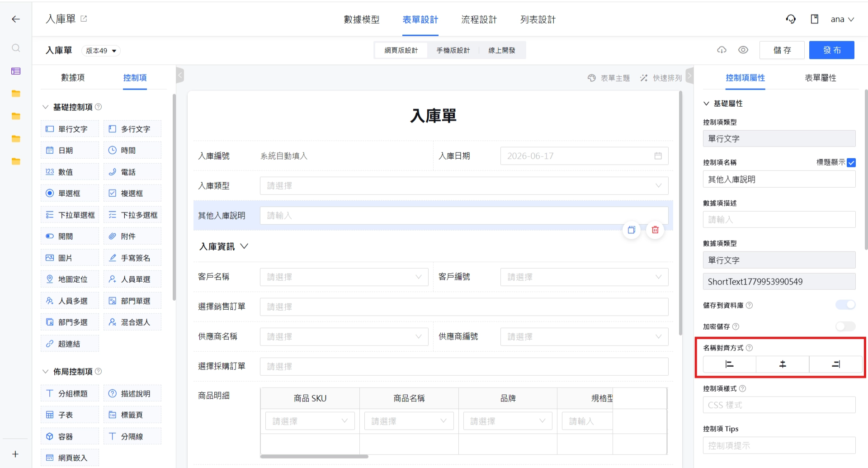Add 手寫簽名 signature control

132,258
